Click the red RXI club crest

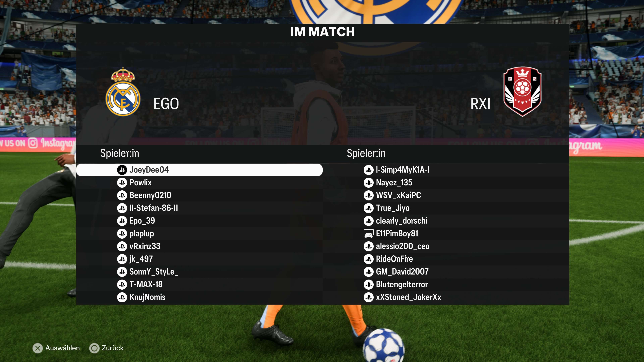522,92
